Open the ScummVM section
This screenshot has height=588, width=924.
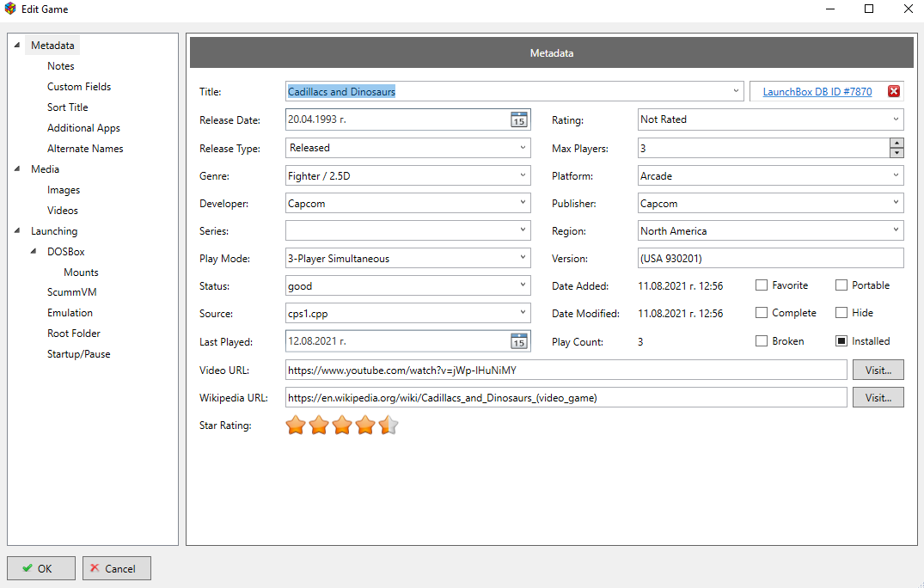pyautogui.click(x=72, y=292)
